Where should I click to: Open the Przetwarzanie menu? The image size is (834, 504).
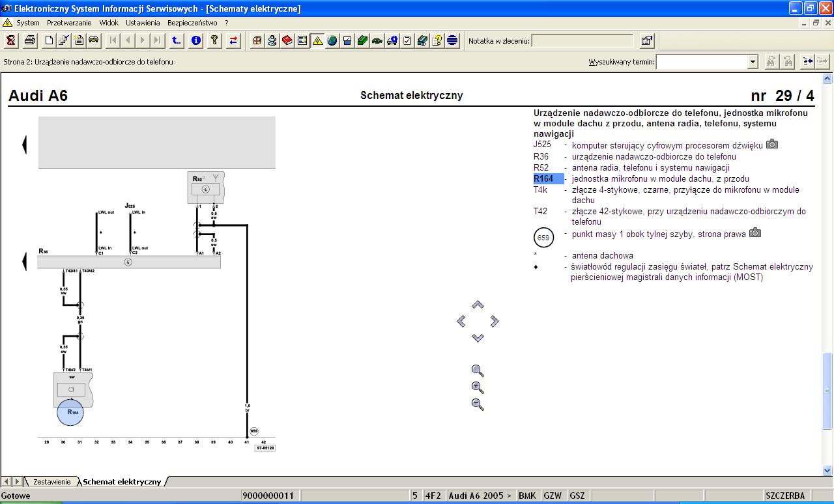point(70,23)
